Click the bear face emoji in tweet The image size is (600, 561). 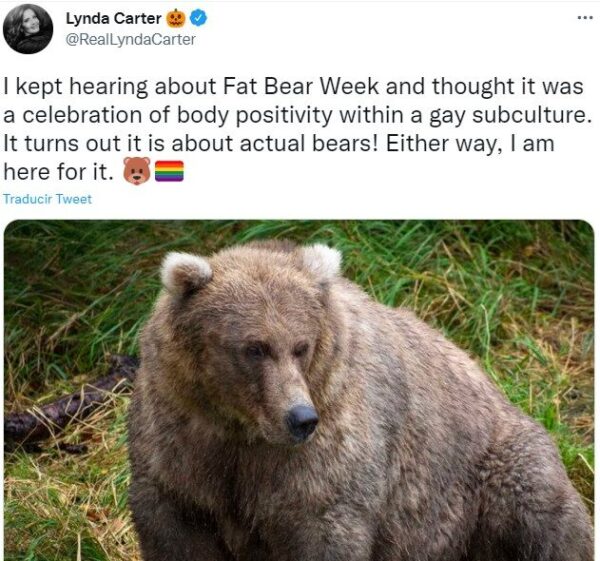[x=137, y=170]
